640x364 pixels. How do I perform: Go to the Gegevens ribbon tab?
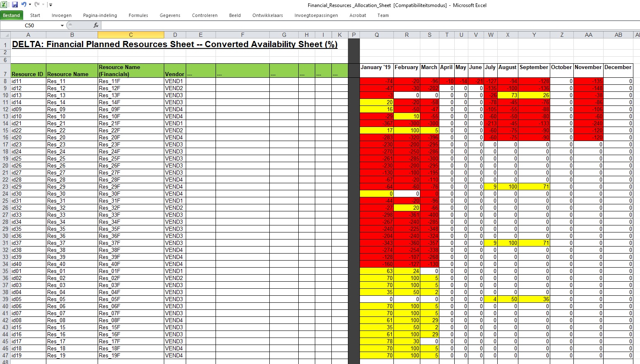tap(170, 15)
